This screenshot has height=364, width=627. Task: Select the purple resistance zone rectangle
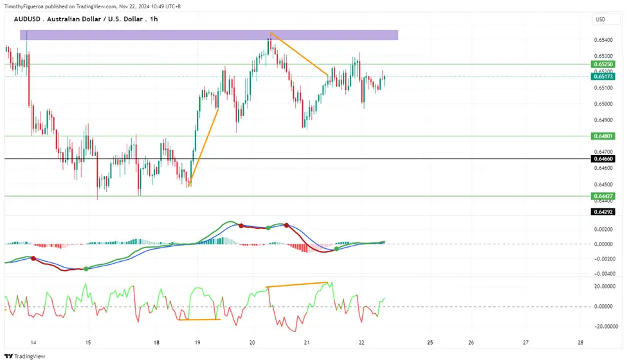click(209, 35)
